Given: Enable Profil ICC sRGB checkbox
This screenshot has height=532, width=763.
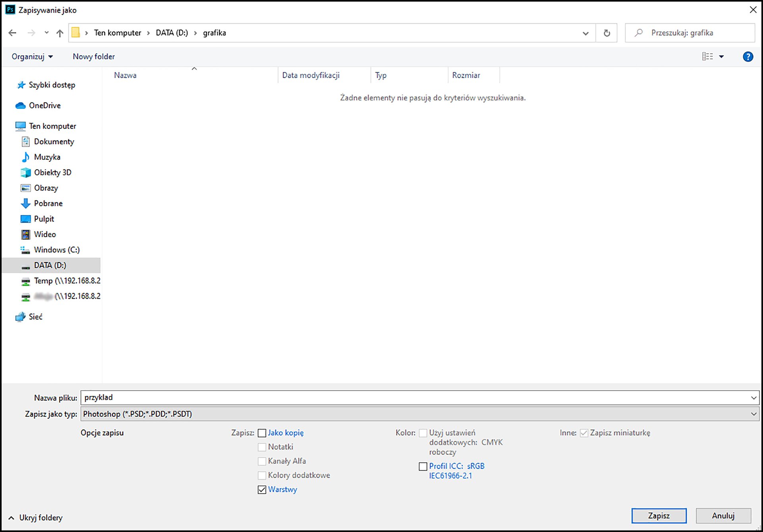Looking at the screenshot, I should tap(423, 466).
